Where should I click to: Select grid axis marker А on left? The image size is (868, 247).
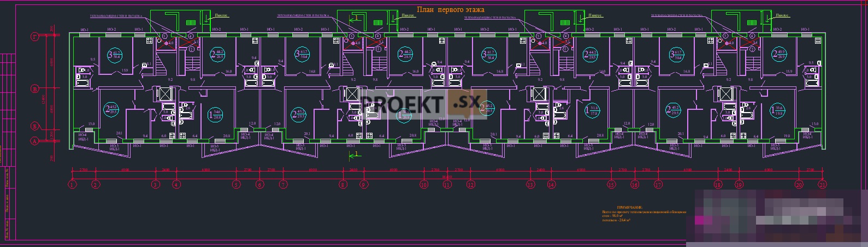click(x=35, y=142)
